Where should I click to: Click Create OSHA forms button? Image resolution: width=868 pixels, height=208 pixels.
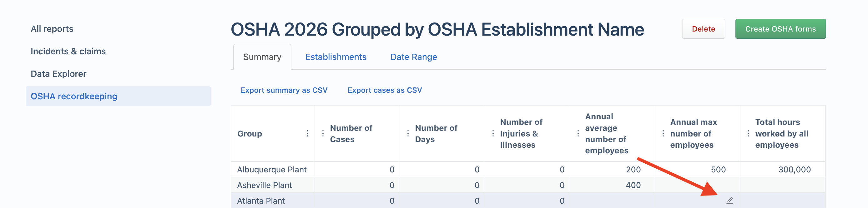(780, 29)
